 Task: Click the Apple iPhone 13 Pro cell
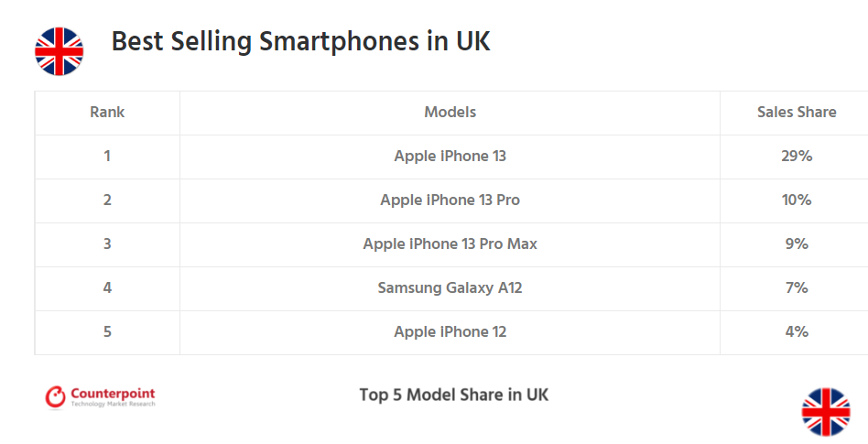[x=450, y=200]
